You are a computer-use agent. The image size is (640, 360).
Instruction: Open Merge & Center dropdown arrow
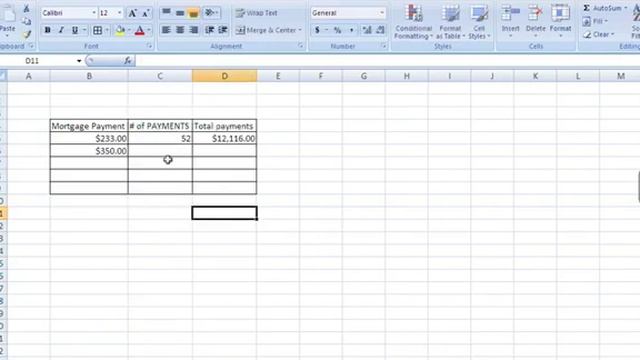(300, 30)
